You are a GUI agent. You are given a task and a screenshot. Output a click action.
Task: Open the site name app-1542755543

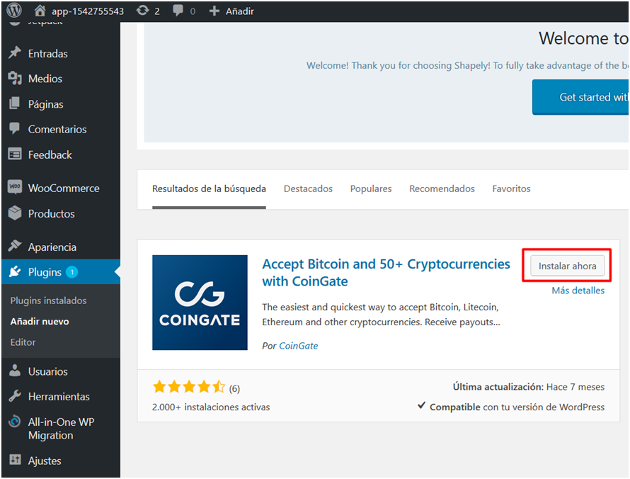[x=88, y=11]
